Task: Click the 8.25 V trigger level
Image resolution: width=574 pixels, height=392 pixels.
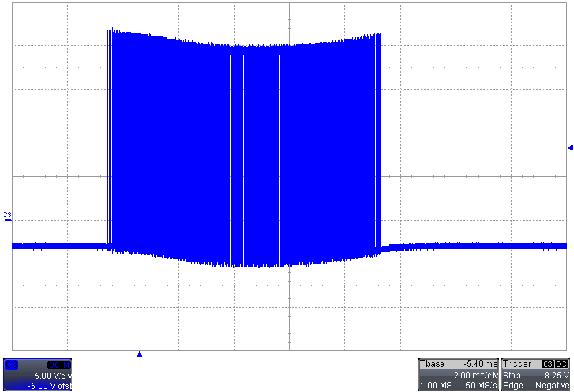Action: click(x=557, y=376)
